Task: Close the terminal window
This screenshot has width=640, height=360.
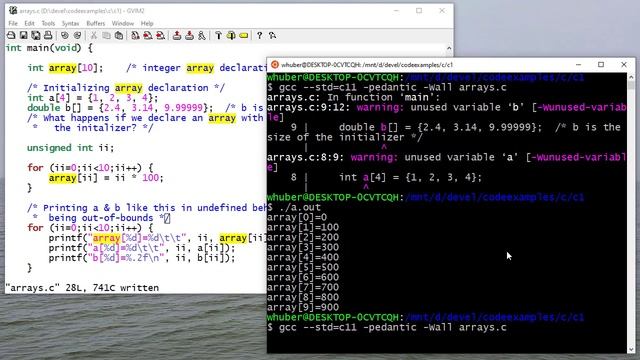Action: point(624,64)
